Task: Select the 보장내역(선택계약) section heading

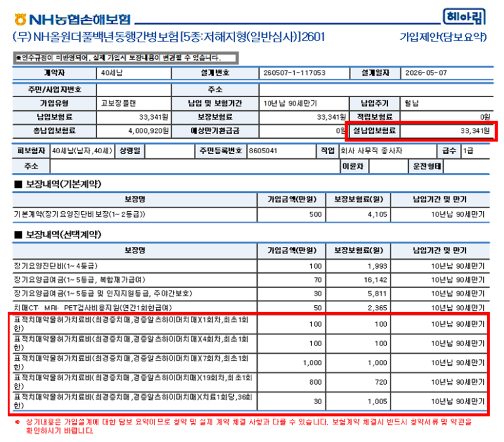Action: pyautogui.click(x=58, y=235)
